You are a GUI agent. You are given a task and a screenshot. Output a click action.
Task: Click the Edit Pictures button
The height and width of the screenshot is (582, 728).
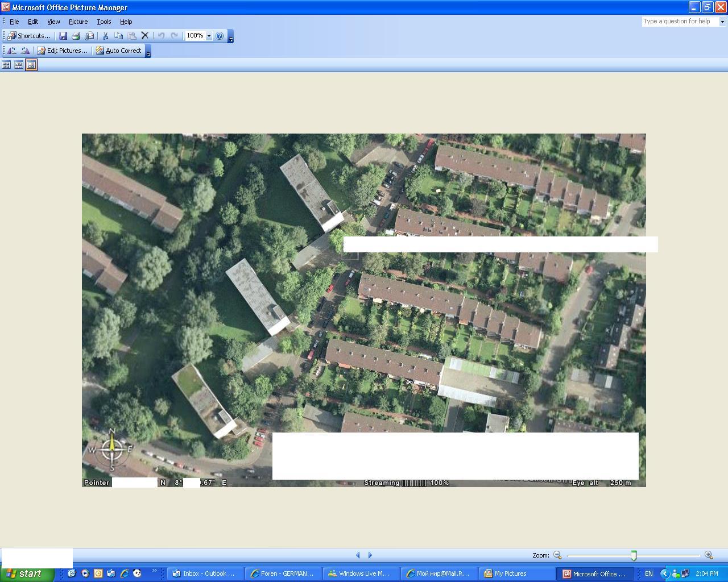63,51
